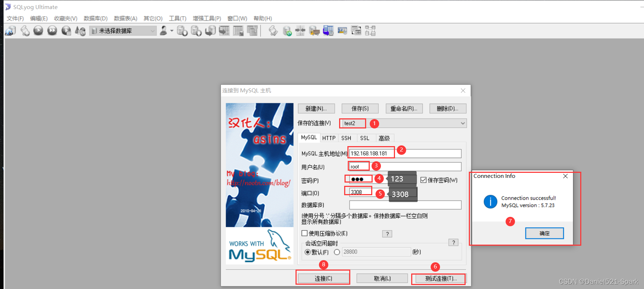644x289 pixels.
Task: Click the alter table grid icon
Action: 238,31
